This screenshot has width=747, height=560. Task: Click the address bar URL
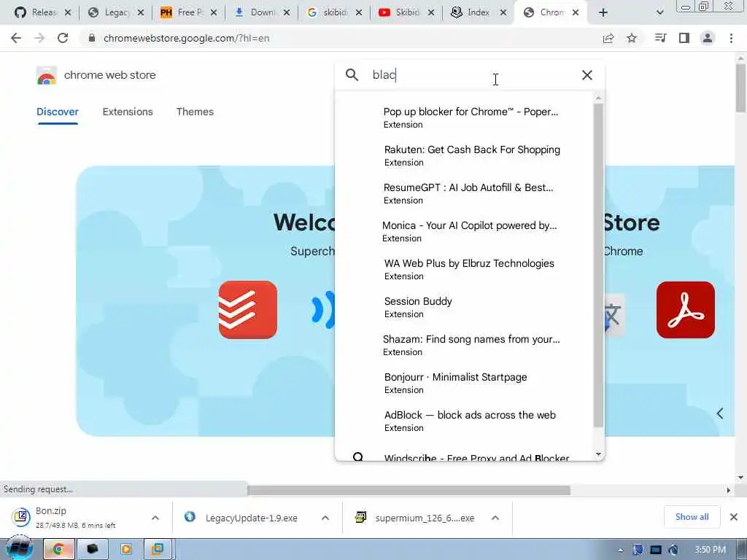[x=186, y=38]
